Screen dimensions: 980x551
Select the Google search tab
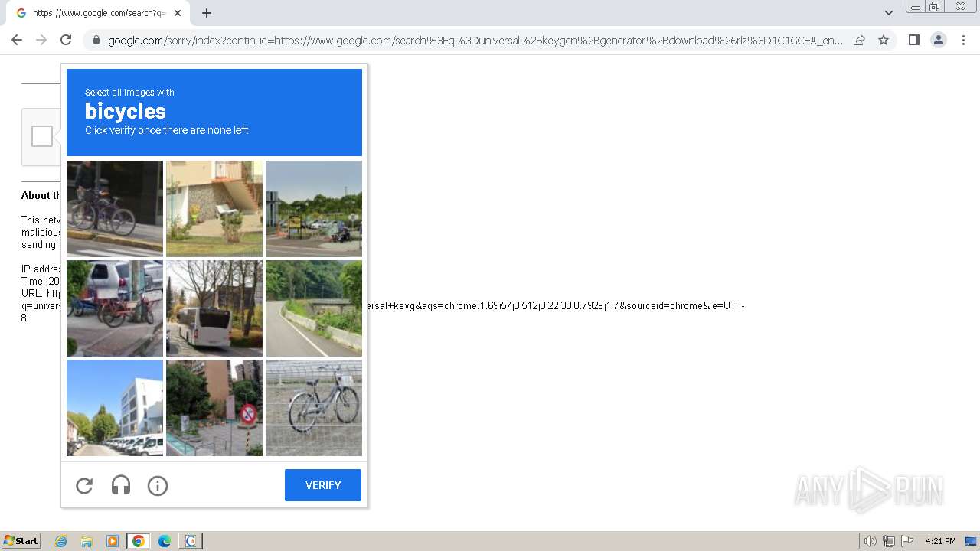[x=98, y=13]
